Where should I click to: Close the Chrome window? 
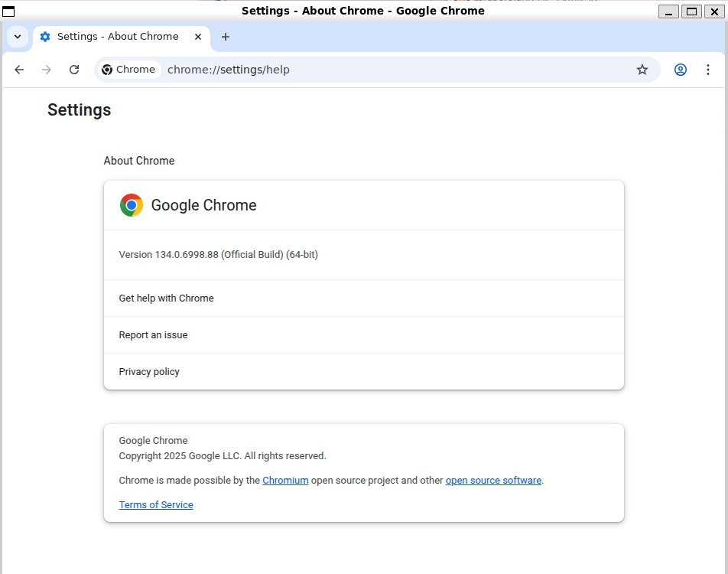[x=714, y=11]
